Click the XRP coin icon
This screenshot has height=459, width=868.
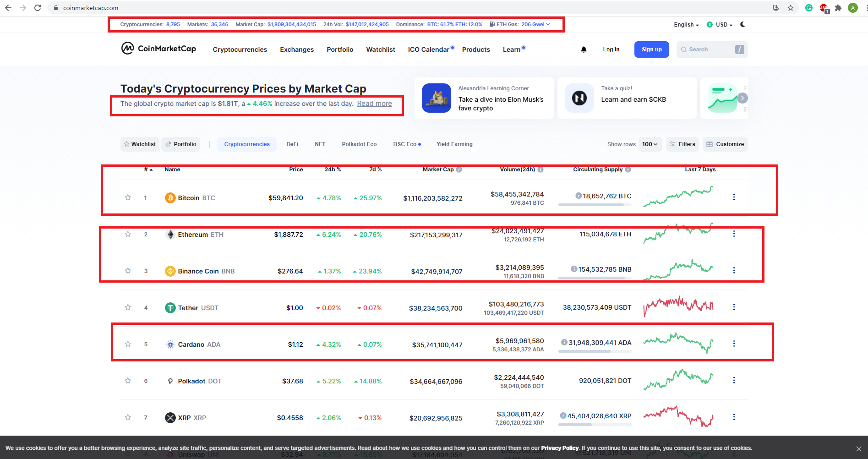point(170,418)
